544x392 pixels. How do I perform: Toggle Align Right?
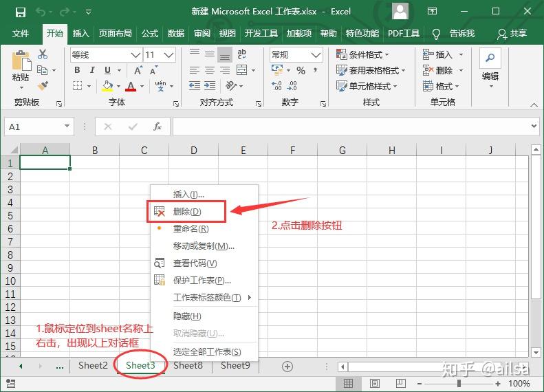pos(225,70)
